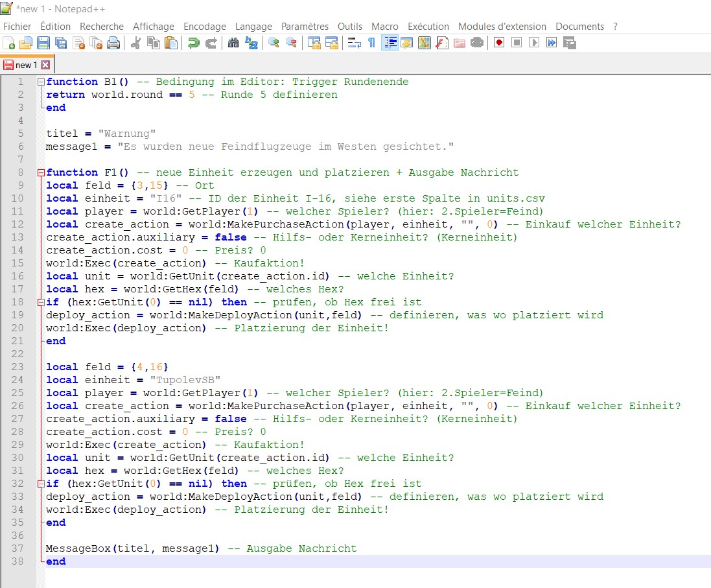Open Find with the binoculars icon
Viewport: 711px width, 588px height.
click(x=233, y=43)
